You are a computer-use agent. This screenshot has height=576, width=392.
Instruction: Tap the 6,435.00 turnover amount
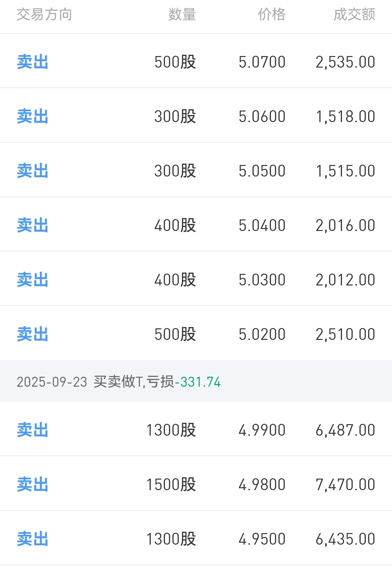345,539
